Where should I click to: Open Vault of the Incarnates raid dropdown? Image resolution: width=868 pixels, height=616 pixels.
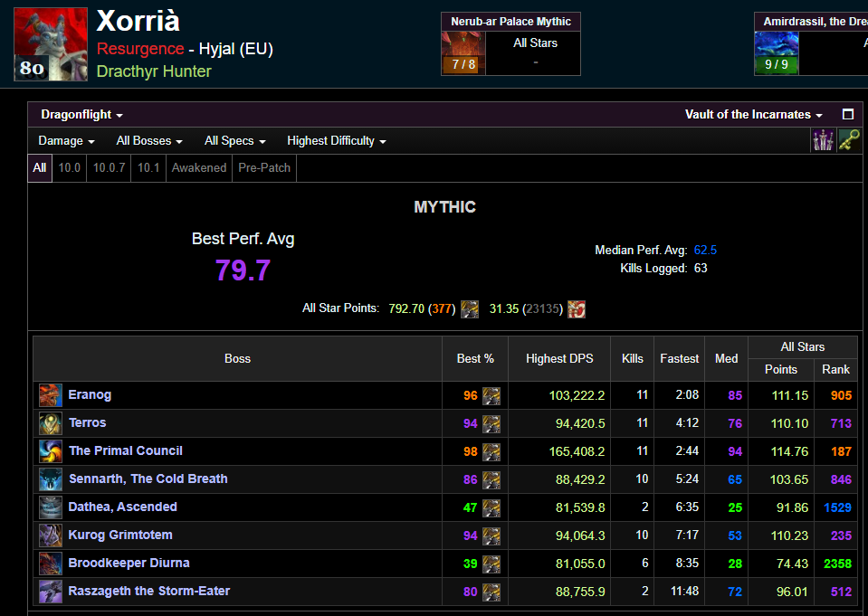pos(753,115)
